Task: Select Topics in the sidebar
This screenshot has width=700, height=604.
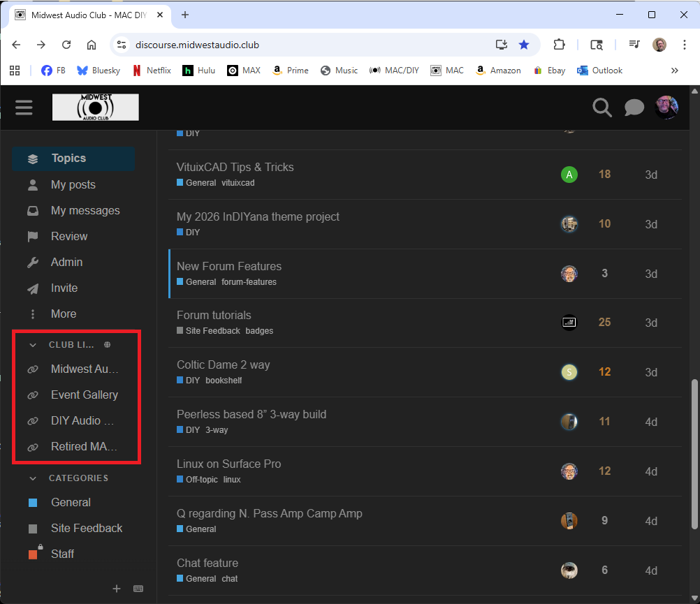Action: tap(68, 159)
